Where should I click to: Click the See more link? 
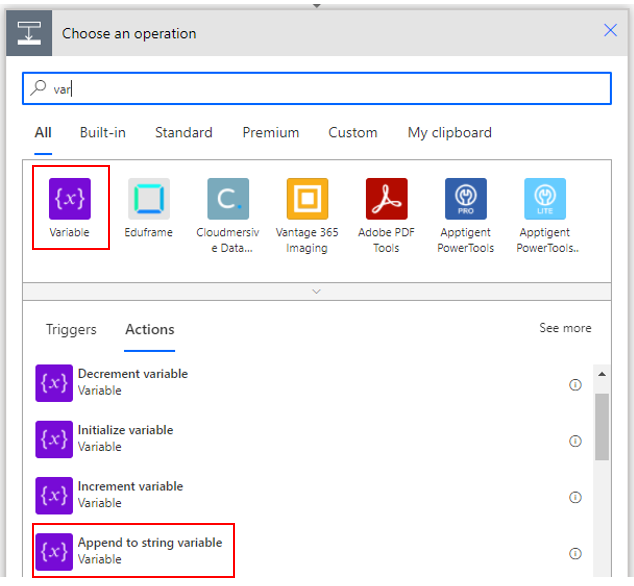click(565, 328)
